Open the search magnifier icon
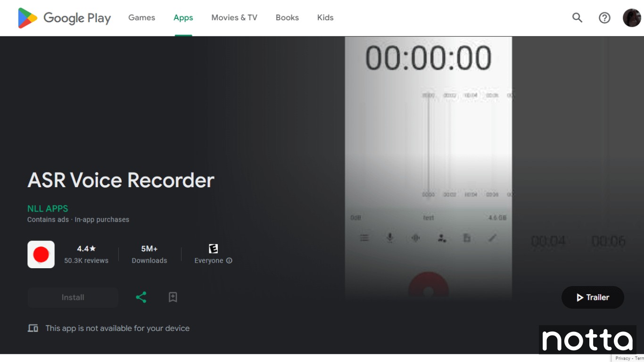Viewport: 644px width, 362px height. pos(577,18)
